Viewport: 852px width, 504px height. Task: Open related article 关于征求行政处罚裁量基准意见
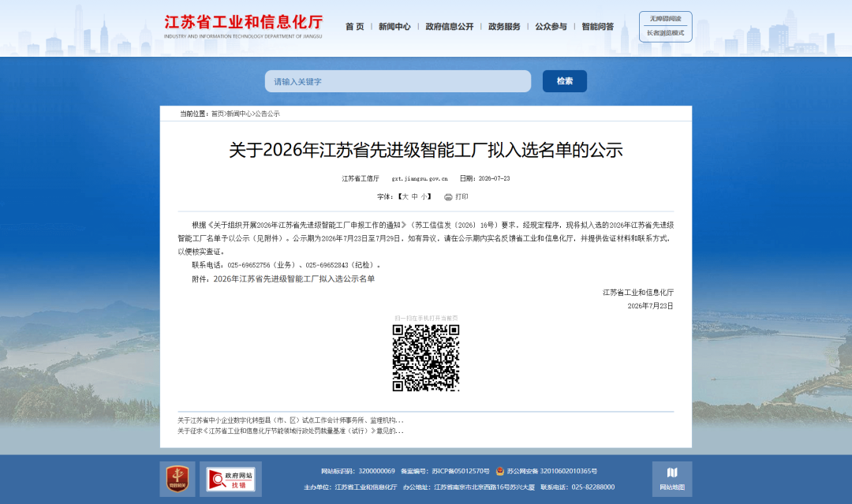click(290, 431)
